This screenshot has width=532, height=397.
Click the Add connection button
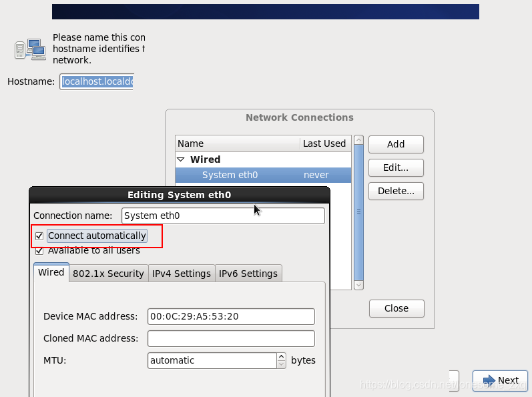pyautogui.click(x=396, y=144)
